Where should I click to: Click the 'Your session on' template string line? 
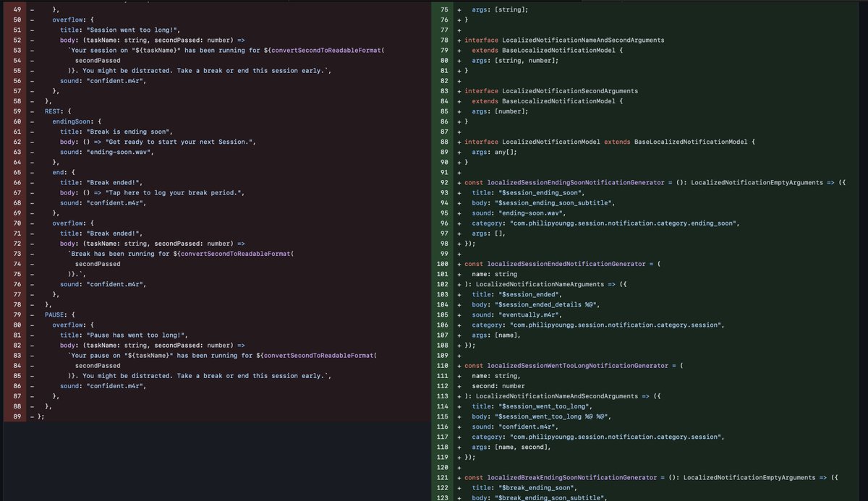coord(226,50)
